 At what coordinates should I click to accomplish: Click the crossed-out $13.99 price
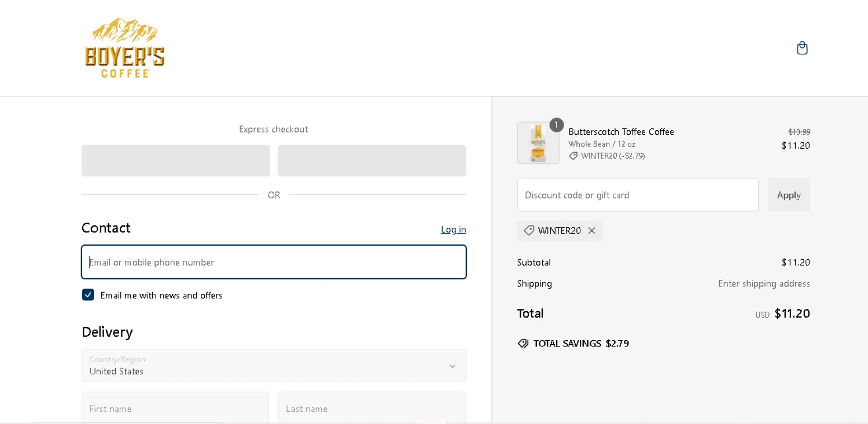799,132
